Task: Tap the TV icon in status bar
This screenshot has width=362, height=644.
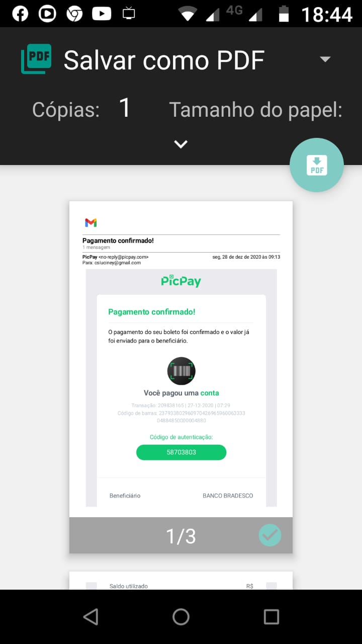Action: click(129, 13)
